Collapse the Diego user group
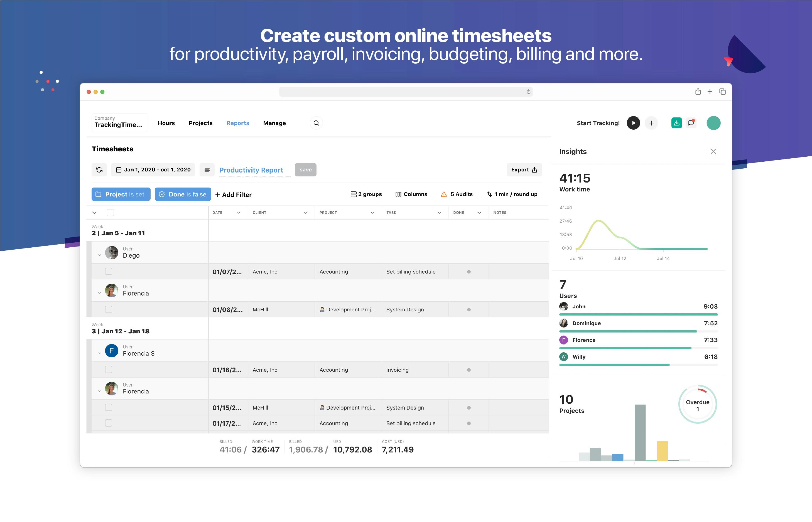 coord(99,255)
